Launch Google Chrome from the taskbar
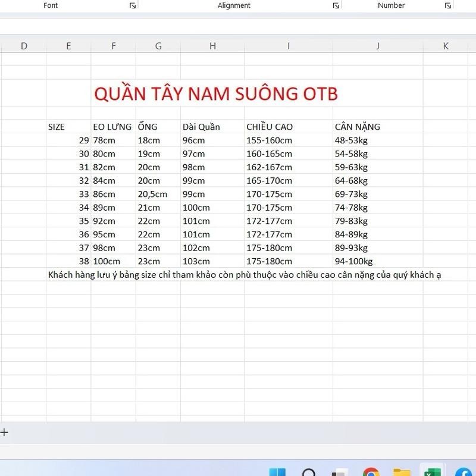This screenshot has width=476, height=476. 371,472
